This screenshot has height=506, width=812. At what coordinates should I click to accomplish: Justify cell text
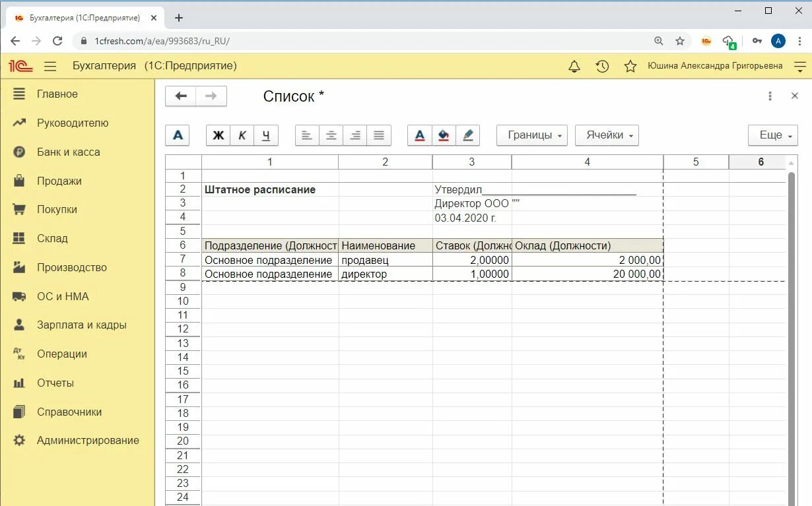point(379,135)
